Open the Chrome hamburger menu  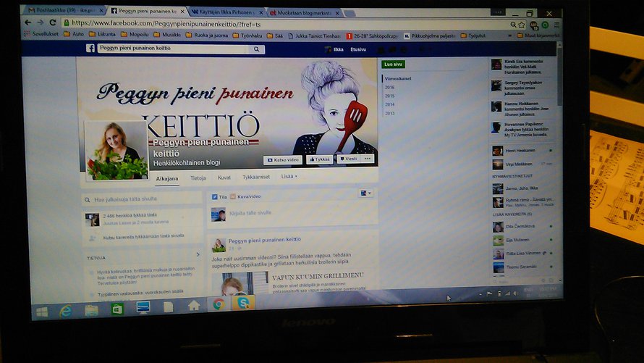tap(556, 25)
